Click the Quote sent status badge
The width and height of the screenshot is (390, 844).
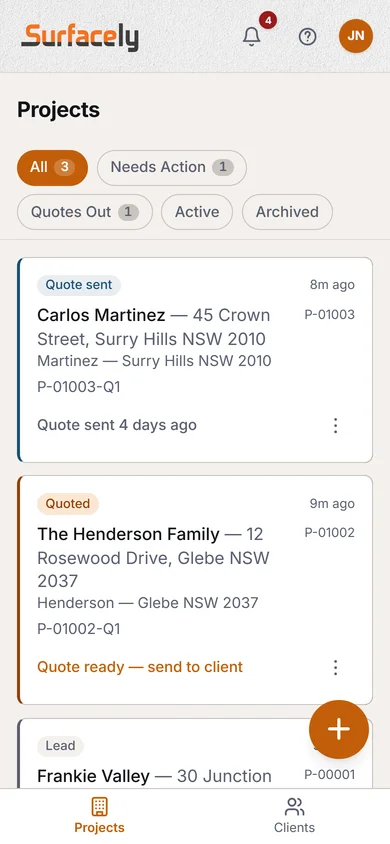79,285
